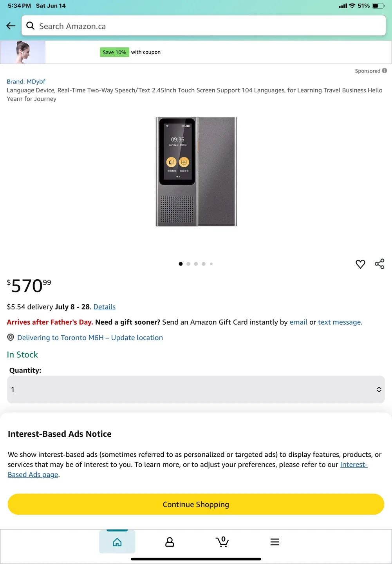Screen dimensions: 392x564
Task: Click the Search Amazon.ca input field
Action: pos(157,25)
